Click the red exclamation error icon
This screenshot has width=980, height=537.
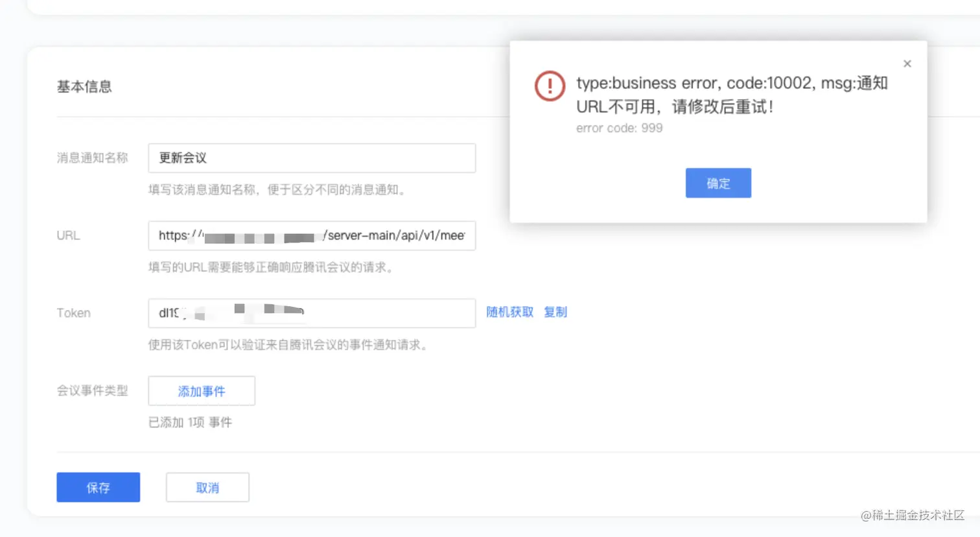[550, 86]
